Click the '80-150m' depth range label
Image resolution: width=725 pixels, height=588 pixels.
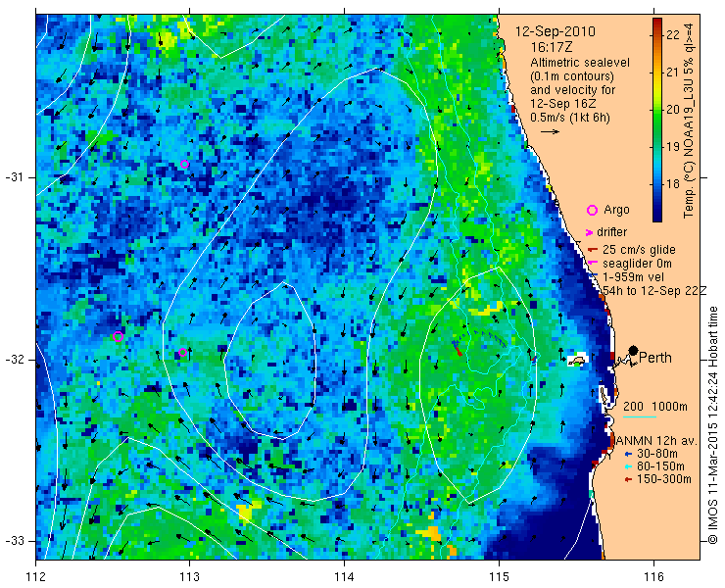click(660, 466)
